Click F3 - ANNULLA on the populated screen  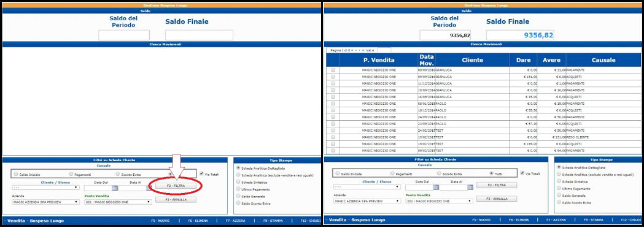click(x=497, y=199)
